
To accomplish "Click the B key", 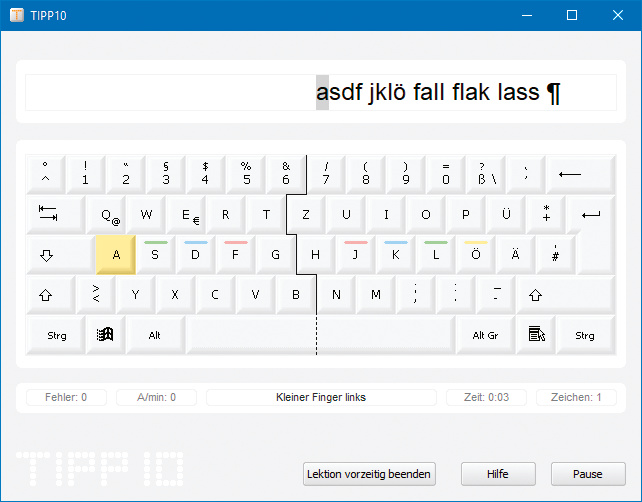I will pos(296,295).
